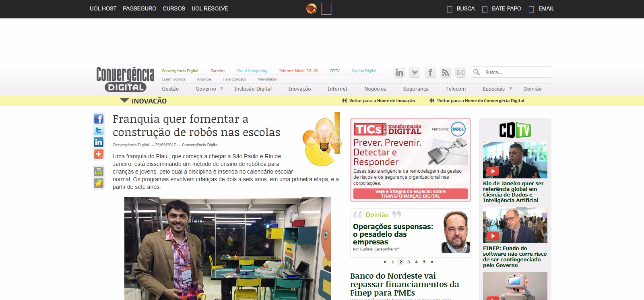Click UOL RESOLVE link
The width and height of the screenshot is (644, 300).
(210, 8)
